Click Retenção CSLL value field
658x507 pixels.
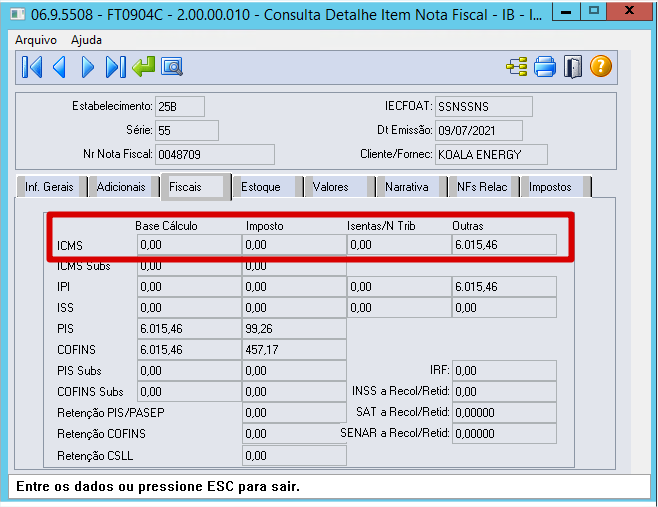point(294,455)
